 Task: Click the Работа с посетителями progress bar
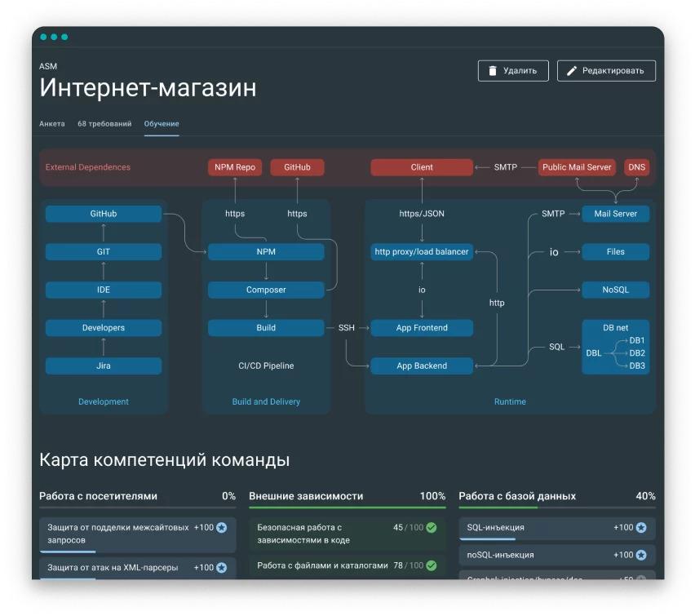[x=137, y=507]
